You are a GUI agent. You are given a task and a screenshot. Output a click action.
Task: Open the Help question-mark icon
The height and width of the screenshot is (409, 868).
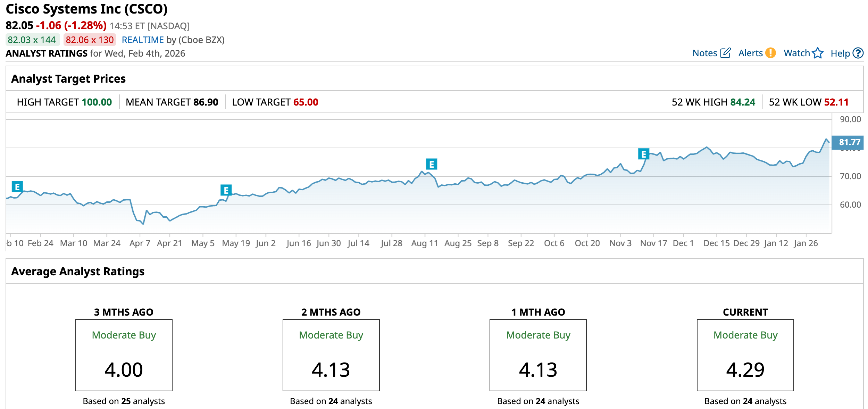pos(858,53)
